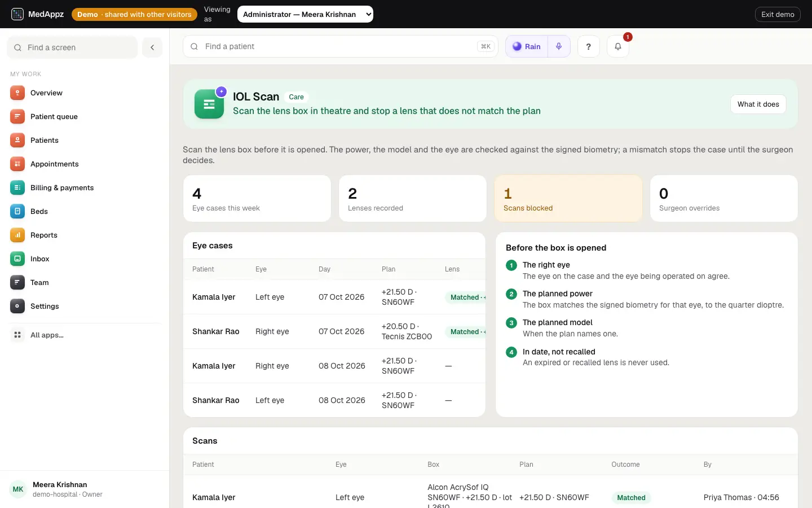Open the Surgeon overrides stat card

click(x=724, y=198)
